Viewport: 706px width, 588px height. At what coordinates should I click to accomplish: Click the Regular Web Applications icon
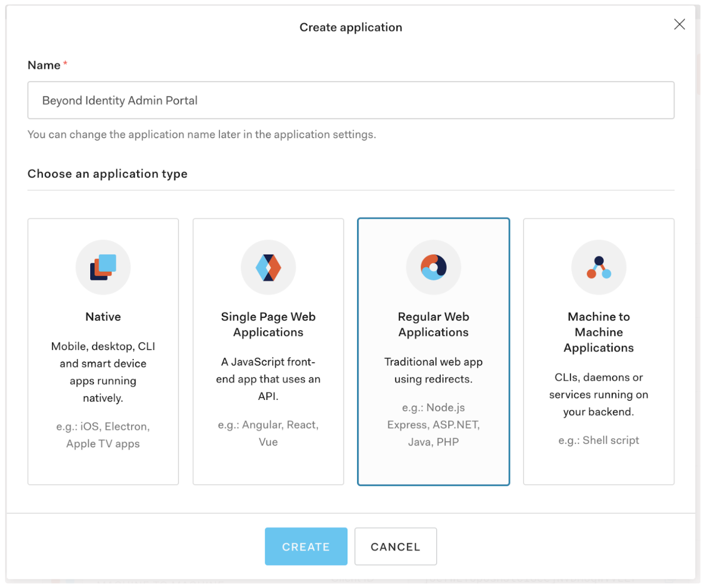434,267
